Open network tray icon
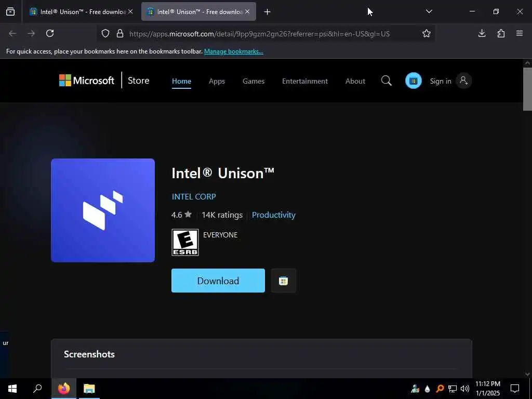Image resolution: width=532 pixels, height=399 pixels. (453, 389)
